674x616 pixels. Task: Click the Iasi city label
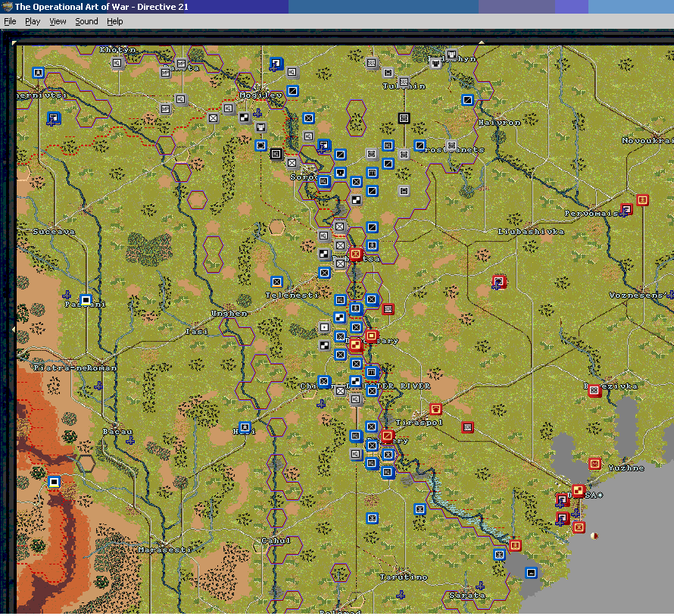tap(197, 331)
